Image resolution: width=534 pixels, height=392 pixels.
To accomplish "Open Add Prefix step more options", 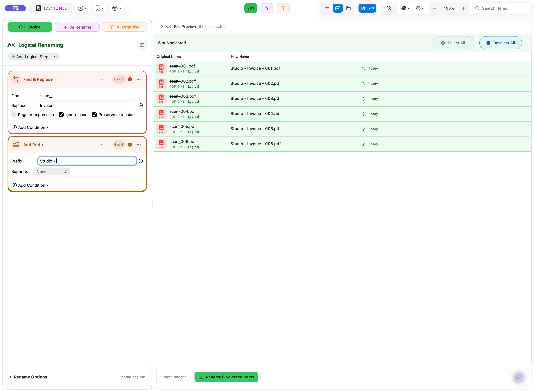I will 139,145.
